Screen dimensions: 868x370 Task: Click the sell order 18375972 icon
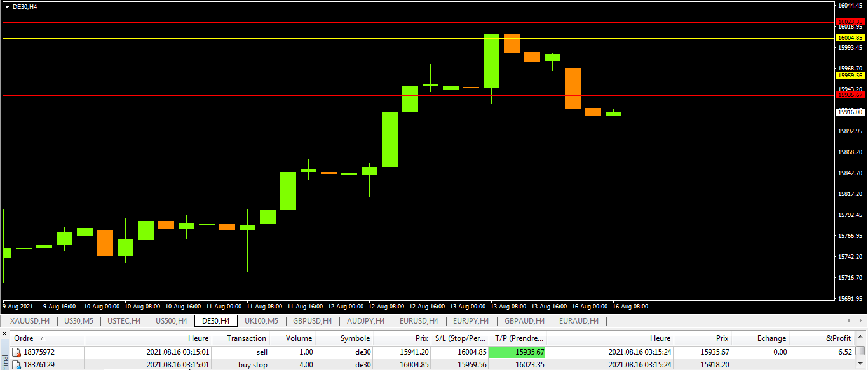tap(16, 352)
